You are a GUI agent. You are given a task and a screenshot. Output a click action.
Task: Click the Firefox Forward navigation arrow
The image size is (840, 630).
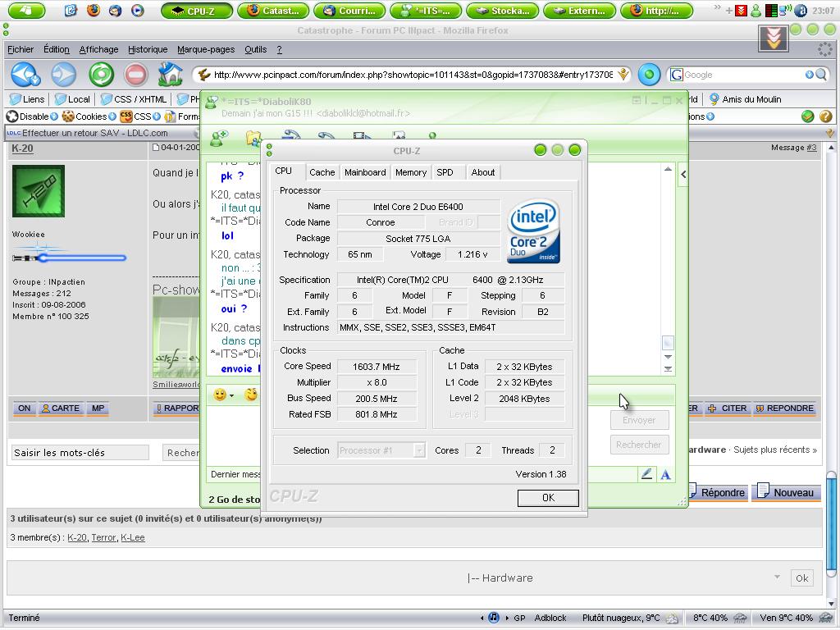click(x=64, y=75)
